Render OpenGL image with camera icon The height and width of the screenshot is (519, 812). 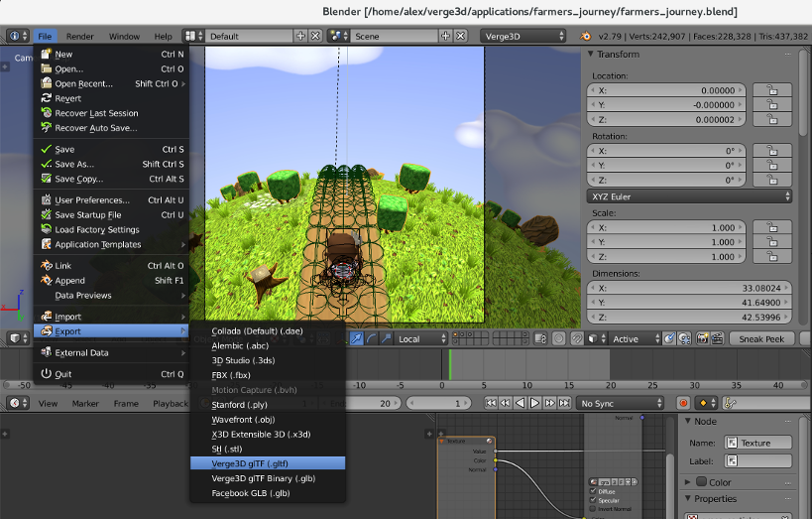coord(702,338)
